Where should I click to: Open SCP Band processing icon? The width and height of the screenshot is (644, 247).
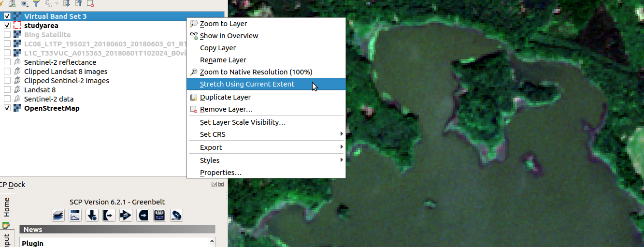click(x=126, y=215)
